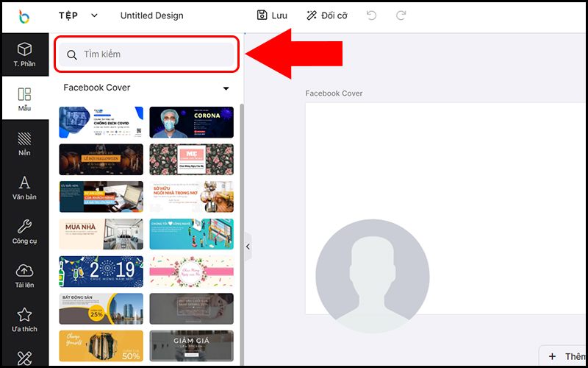
Task: Click the Lưu save button
Action: point(272,15)
